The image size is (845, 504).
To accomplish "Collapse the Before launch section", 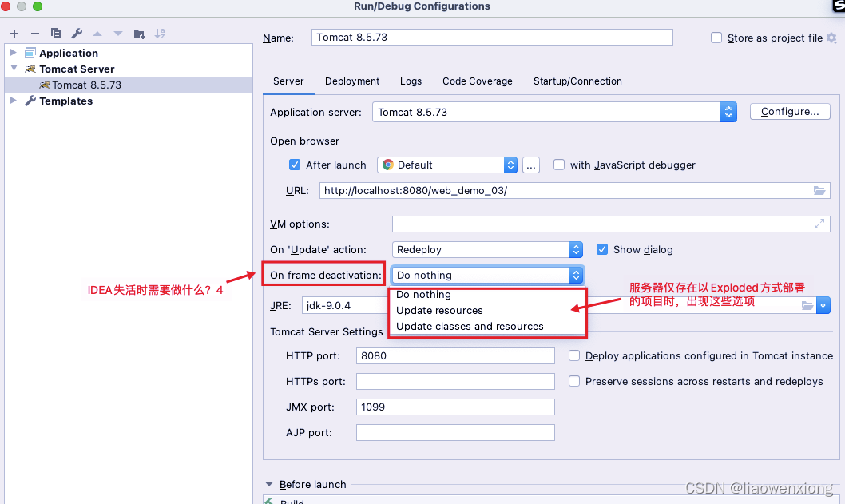I will 269,484.
